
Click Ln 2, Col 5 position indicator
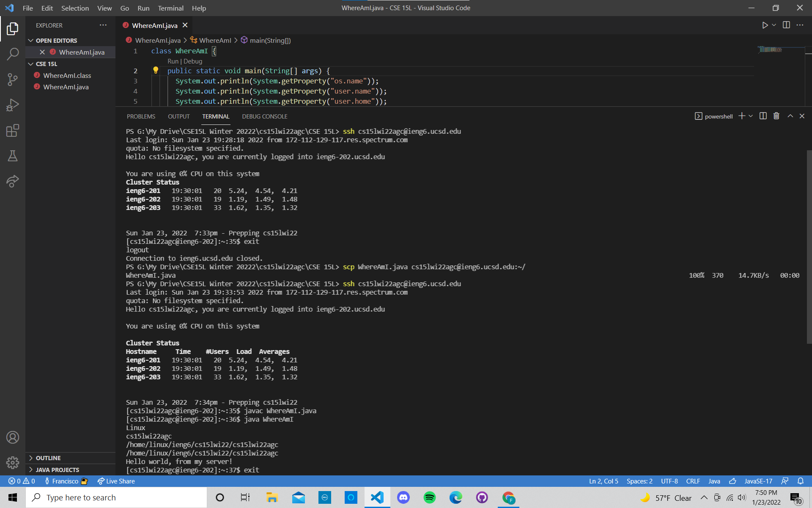pyautogui.click(x=604, y=481)
